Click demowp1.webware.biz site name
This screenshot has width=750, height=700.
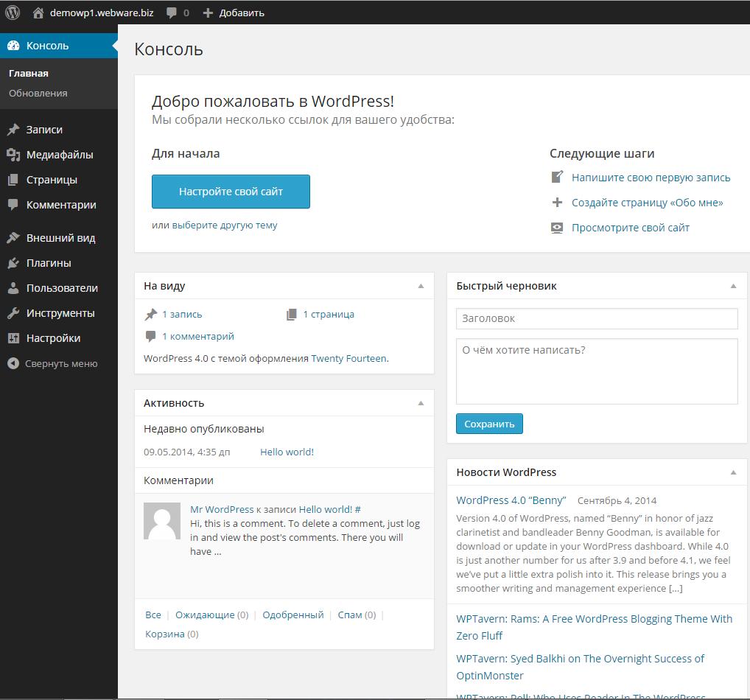[102, 13]
